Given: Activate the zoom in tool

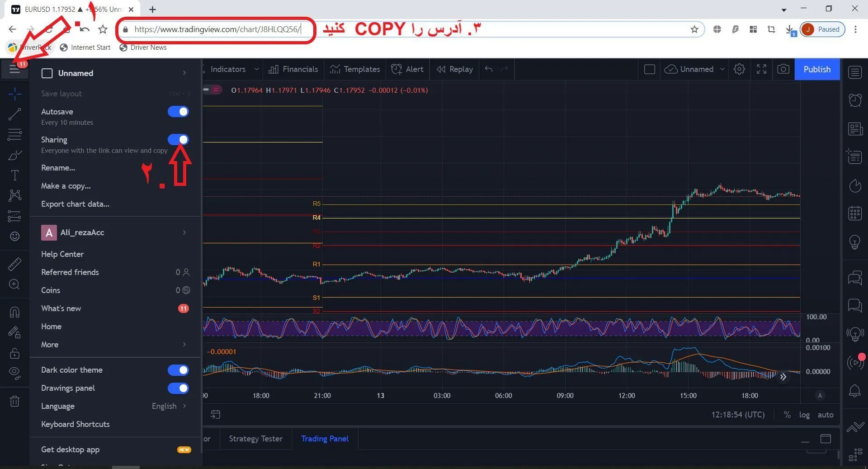Looking at the screenshot, I should coord(14,284).
